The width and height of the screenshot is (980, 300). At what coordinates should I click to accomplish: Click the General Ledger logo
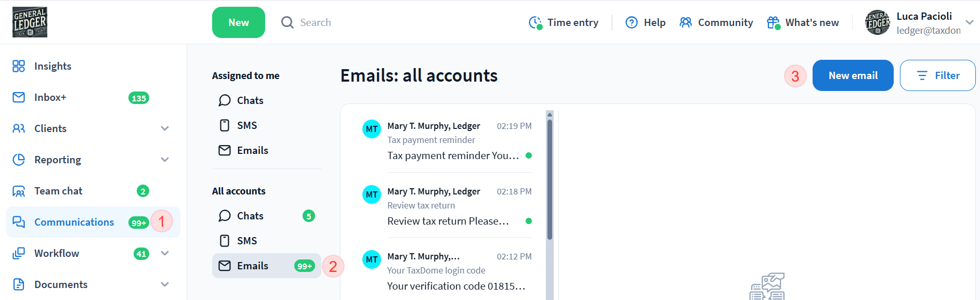[x=30, y=22]
